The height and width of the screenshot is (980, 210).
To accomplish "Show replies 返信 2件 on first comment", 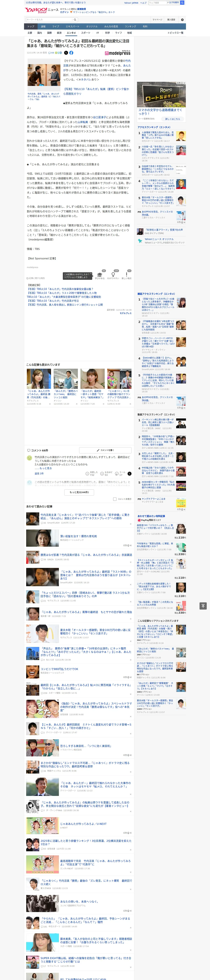I will click(x=39, y=474).
